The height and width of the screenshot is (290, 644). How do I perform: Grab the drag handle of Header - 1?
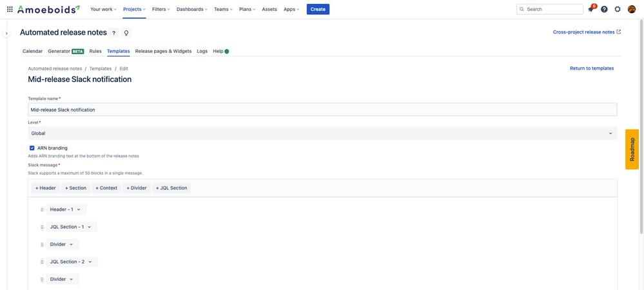tap(42, 209)
